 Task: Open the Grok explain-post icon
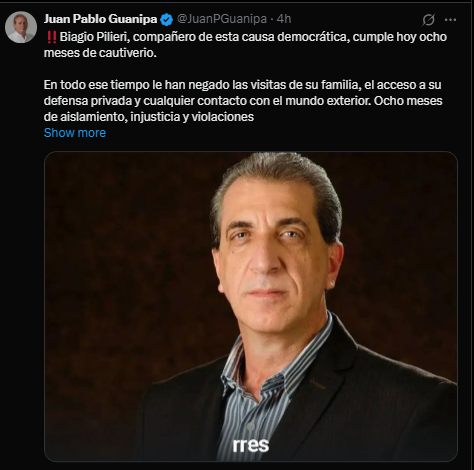[x=428, y=20]
